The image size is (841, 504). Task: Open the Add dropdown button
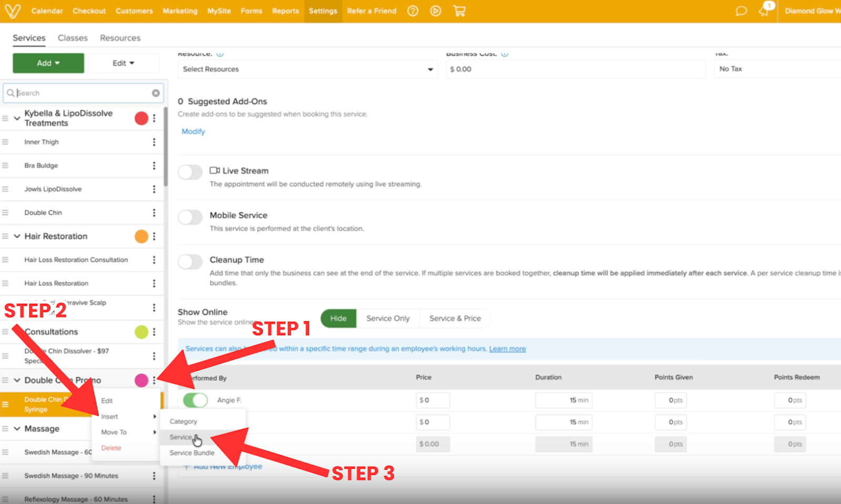[x=48, y=63]
